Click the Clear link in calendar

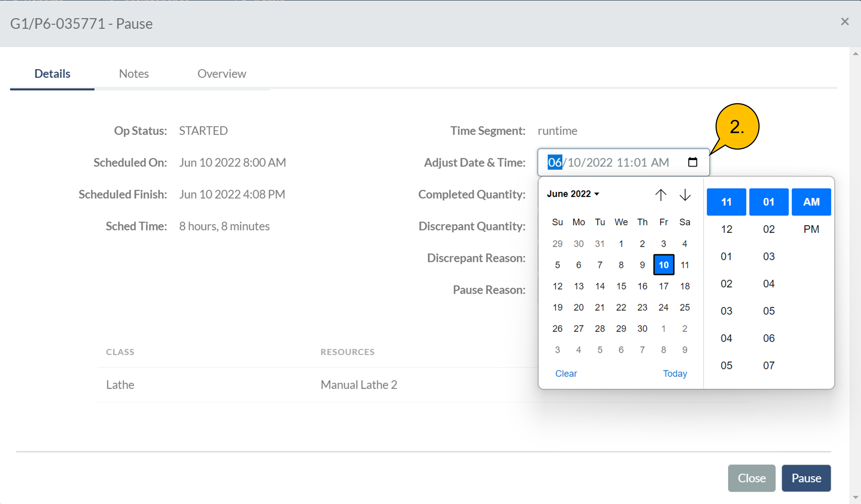(566, 374)
